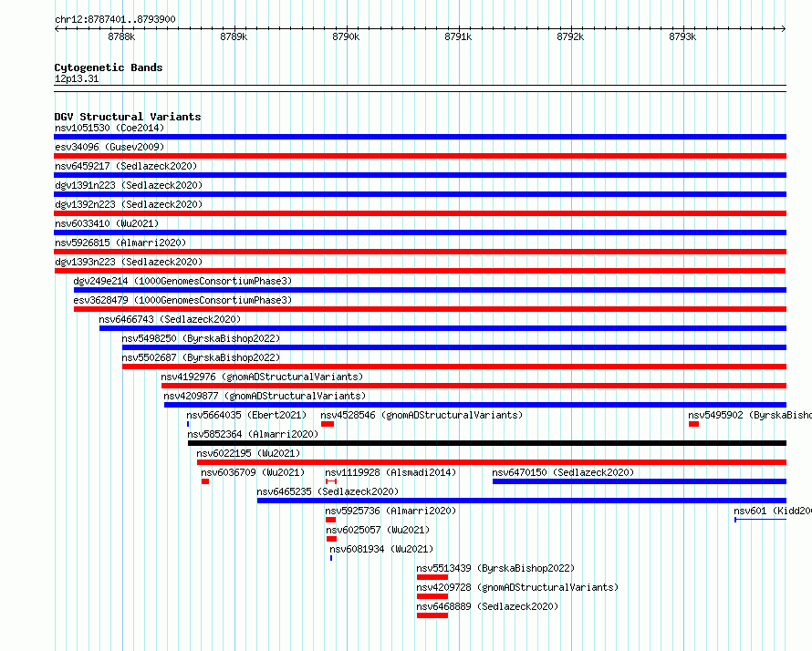Click the red nsv6025057 variant block
This screenshot has width=812, height=651.
point(332,539)
